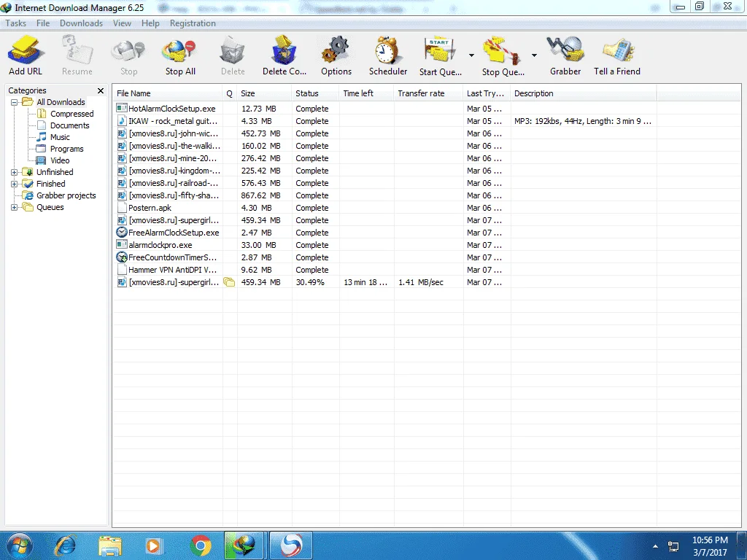Show hidden system tray icons
The image size is (747, 560).
pyautogui.click(x=655, y=547)
